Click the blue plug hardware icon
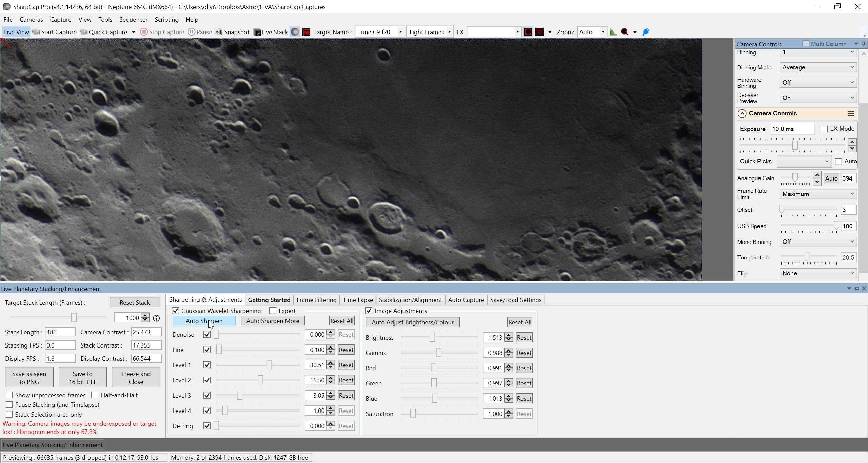 click(646, 32)
